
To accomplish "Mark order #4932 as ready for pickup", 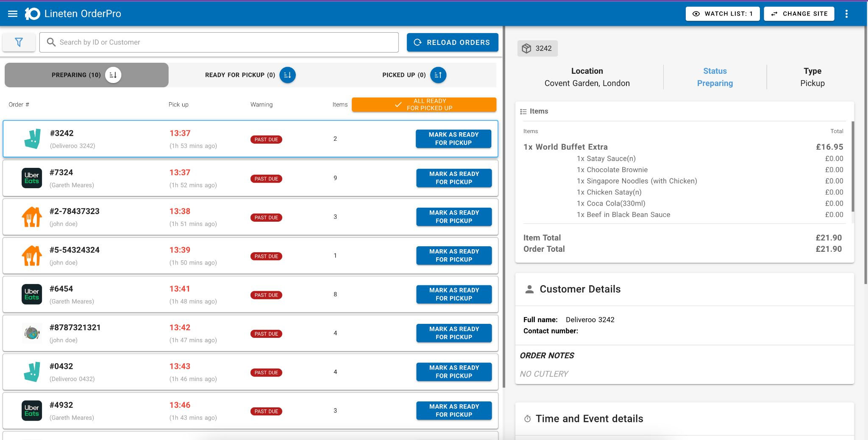I will point(454,410).
